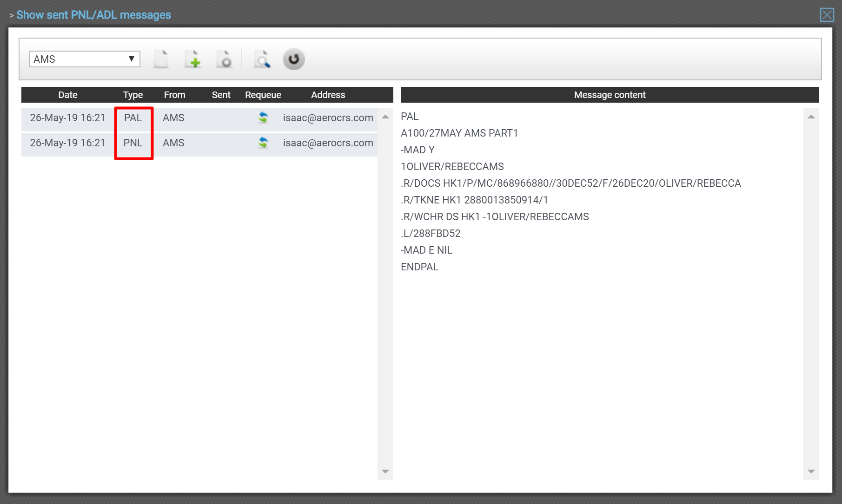Viewport: 842px width, 504px height.
Task: Select date of the PNL message row
Action: tap(68, 143)
